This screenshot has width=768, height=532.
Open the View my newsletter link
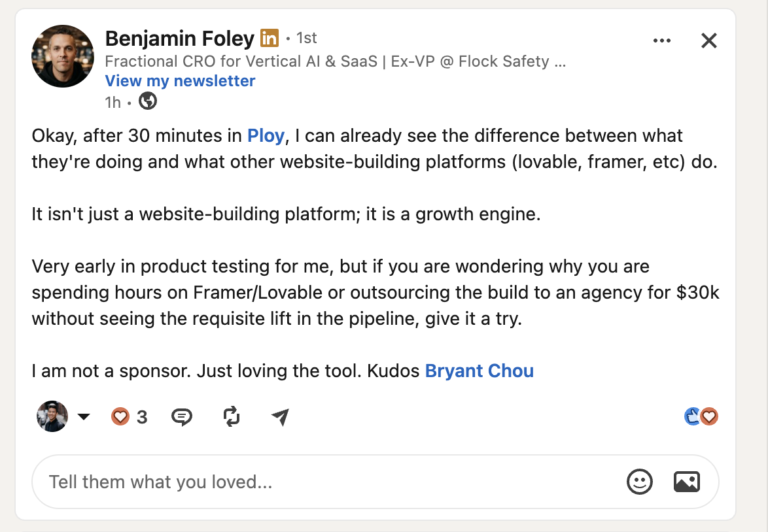(180, 81)
